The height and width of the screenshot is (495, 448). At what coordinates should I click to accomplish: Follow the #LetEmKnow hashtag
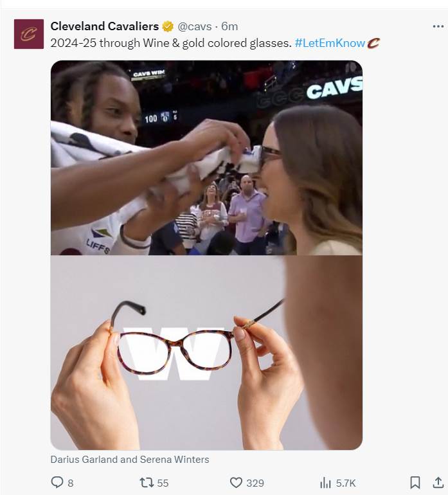[x=330, y=43]
